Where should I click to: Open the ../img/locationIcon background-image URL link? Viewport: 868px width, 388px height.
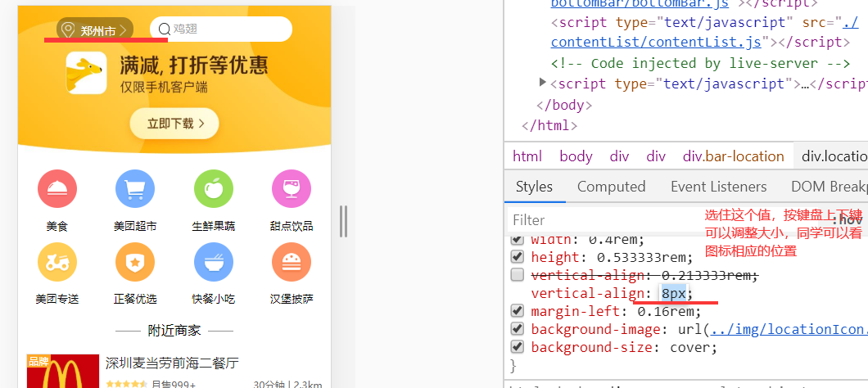[789, 329]
